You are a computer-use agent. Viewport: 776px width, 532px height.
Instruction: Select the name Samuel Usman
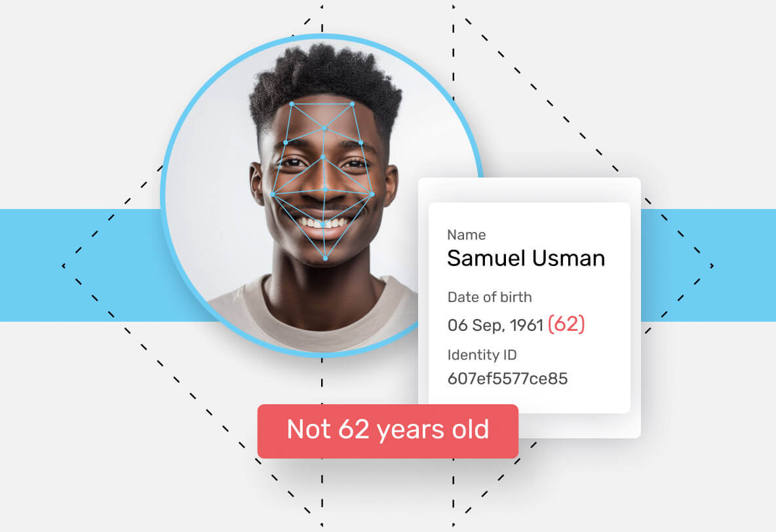point(526,258)
